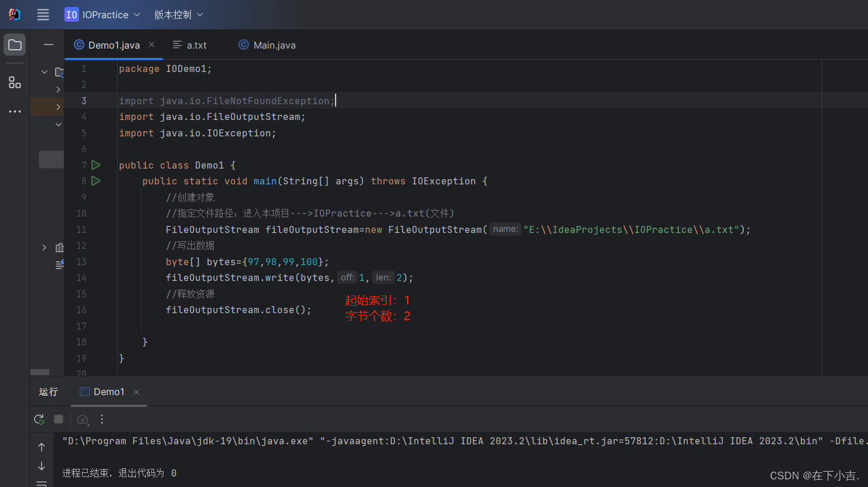Switch to the a.txt editor tab
The width and height of the screenshot is (868, 487).
tap(190, 45)
